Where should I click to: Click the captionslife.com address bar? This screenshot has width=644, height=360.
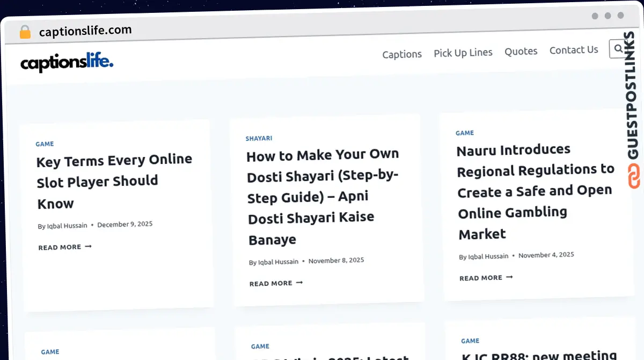click(85, 31)
